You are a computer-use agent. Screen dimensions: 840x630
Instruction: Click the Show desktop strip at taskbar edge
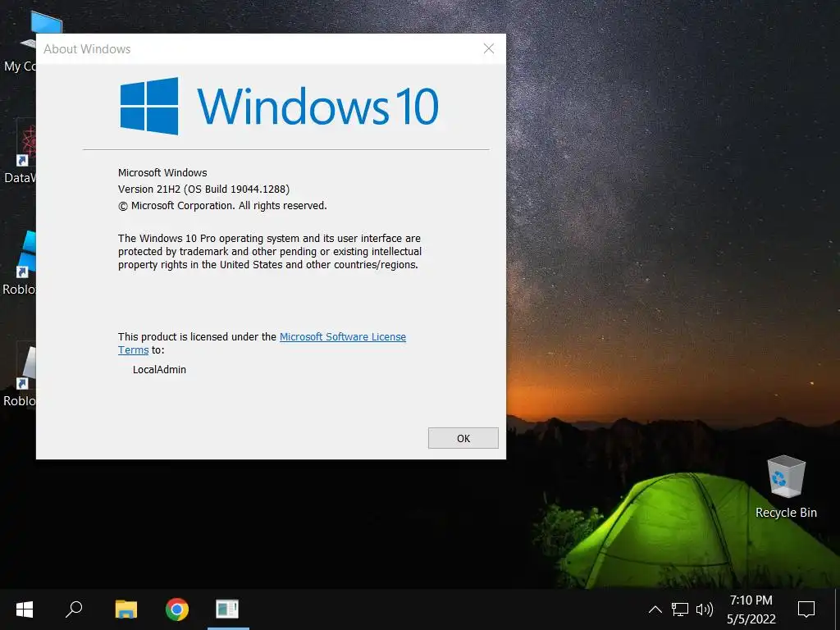click(x=837, y=609)
